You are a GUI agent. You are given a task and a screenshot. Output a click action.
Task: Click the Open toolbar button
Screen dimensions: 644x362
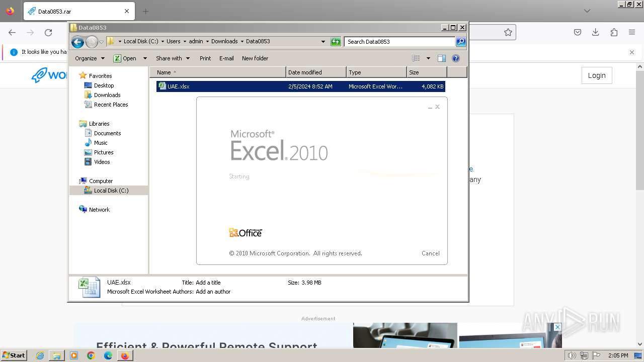tap(125, 58)
